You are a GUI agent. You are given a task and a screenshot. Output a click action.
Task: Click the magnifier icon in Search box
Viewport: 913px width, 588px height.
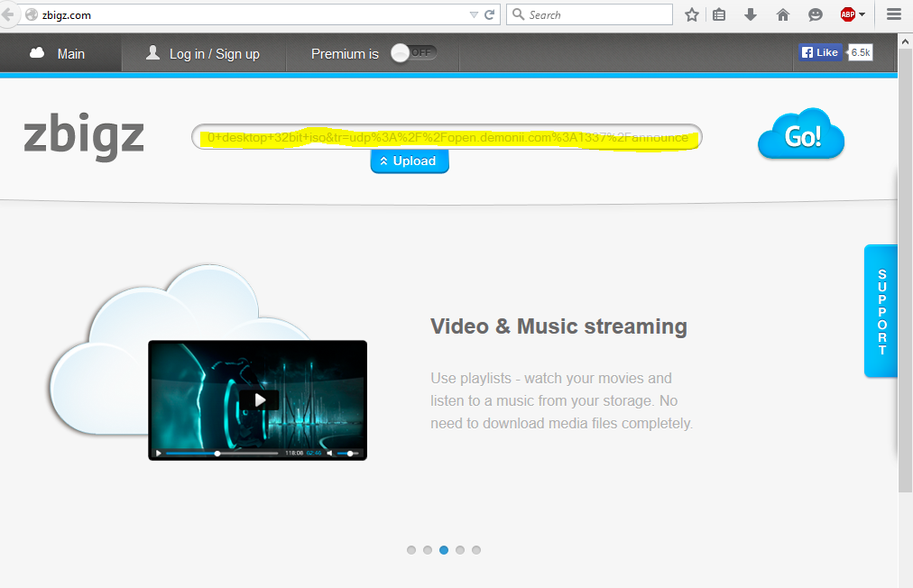click(x=518, y=14)
